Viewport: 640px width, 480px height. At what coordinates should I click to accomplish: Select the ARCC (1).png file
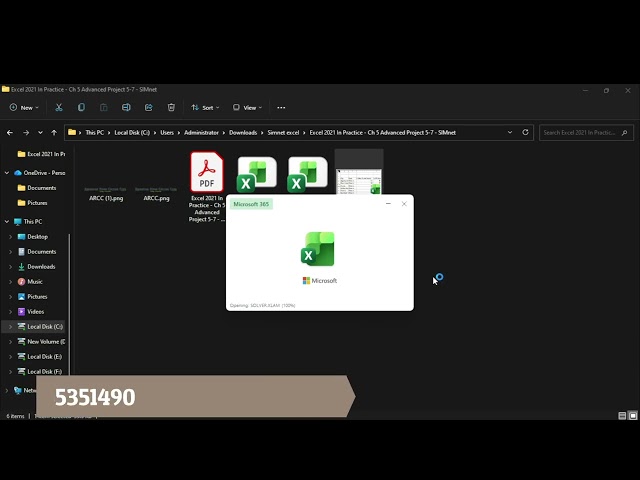(x=106, y=194)
